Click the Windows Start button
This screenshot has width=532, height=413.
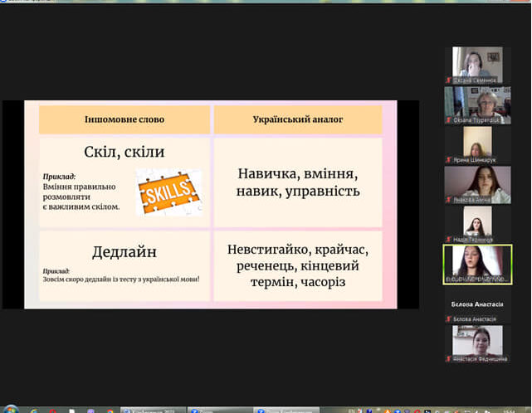tap(10, 408)
